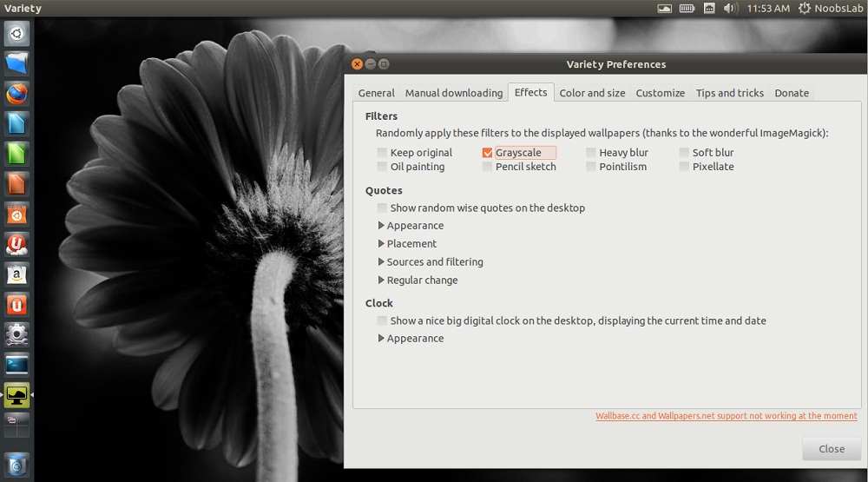The width and height of the screenshot is (868, 482).
Task: Click the Variety wallpaper indicator in top panel
Action: pyautogui.click(x=664, y=9)
